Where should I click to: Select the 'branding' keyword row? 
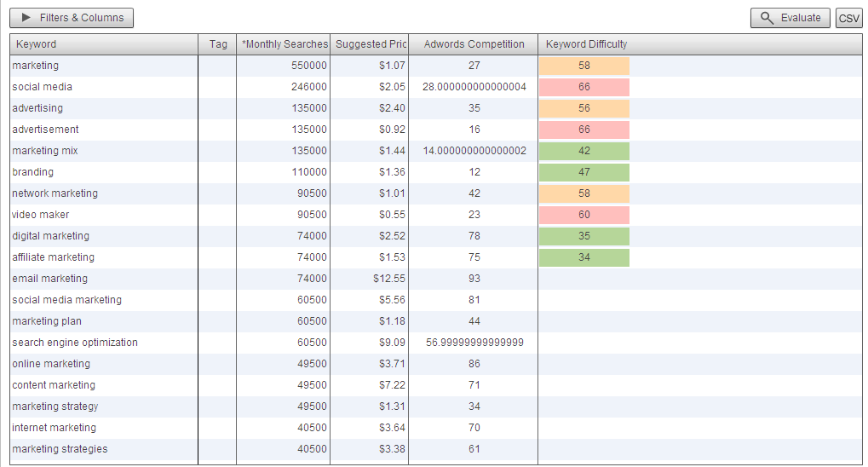33,172
